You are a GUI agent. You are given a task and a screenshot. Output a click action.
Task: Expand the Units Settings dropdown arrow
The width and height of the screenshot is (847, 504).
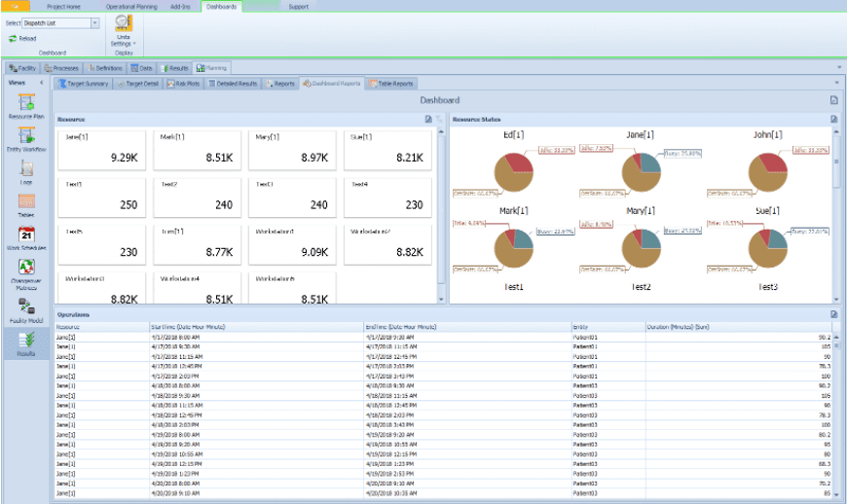(133, 44)
